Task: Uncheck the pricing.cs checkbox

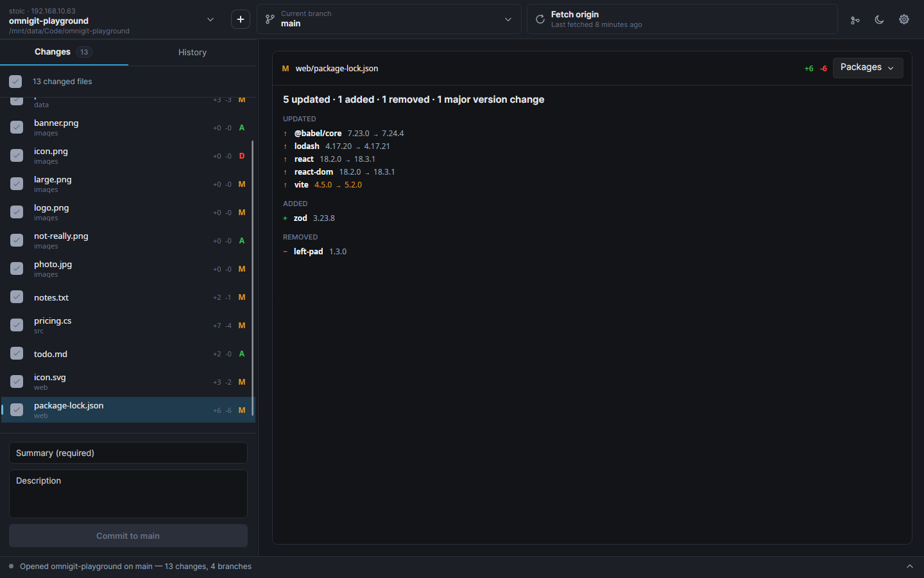Action: 17,325
